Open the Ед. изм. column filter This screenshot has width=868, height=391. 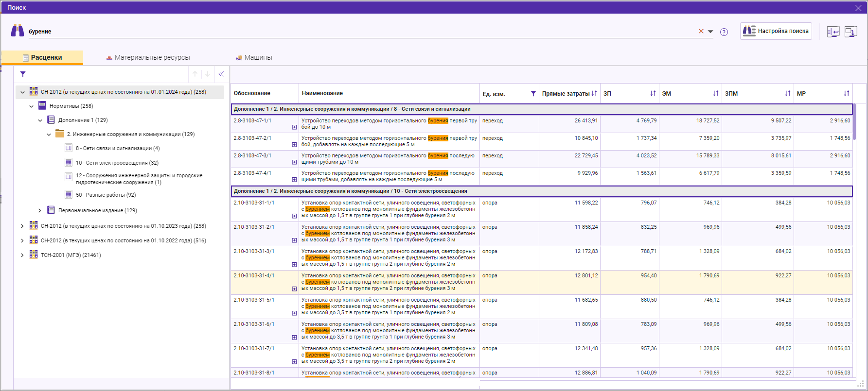coord(533,93)
